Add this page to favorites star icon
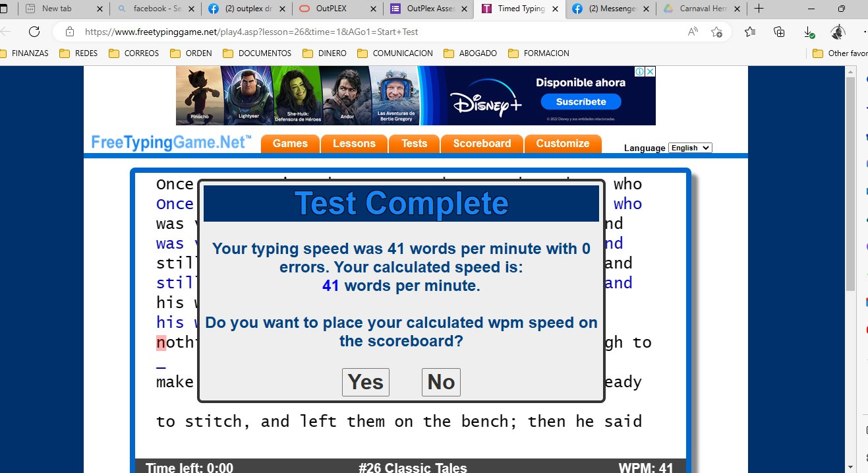Screen dimensions: 868x473 pyautogui.click(x=716, y=32)
